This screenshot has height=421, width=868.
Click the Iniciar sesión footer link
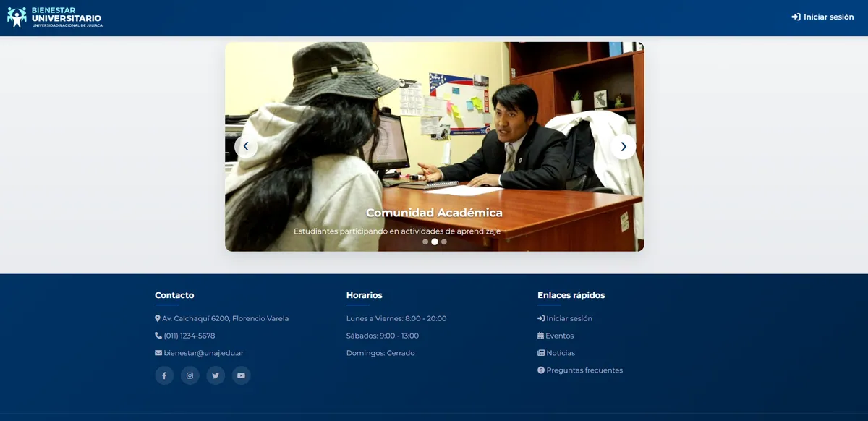[x=565, y=318]
